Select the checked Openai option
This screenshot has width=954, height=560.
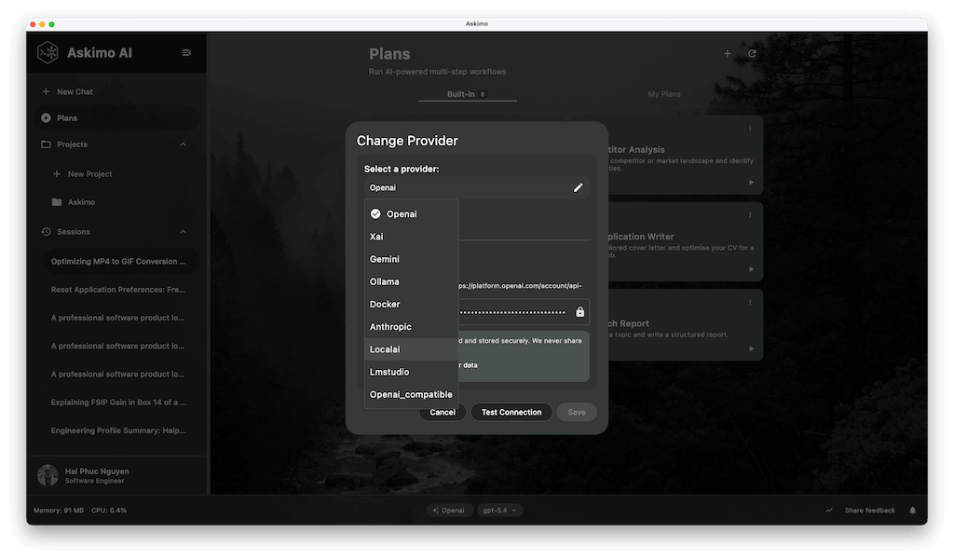click(x=411, y=213)
